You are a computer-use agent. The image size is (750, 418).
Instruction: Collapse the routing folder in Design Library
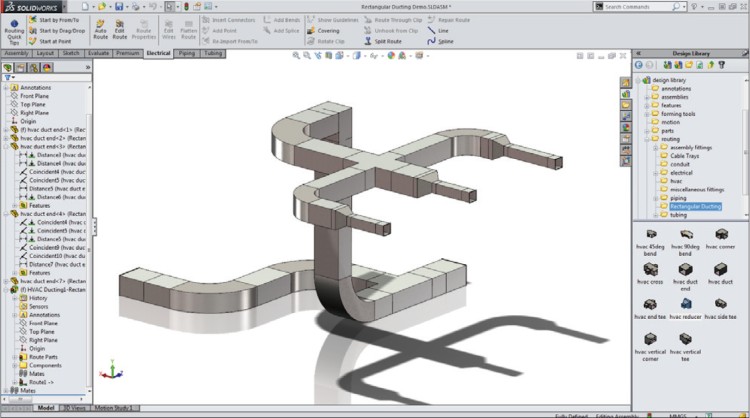click(647, 138)
